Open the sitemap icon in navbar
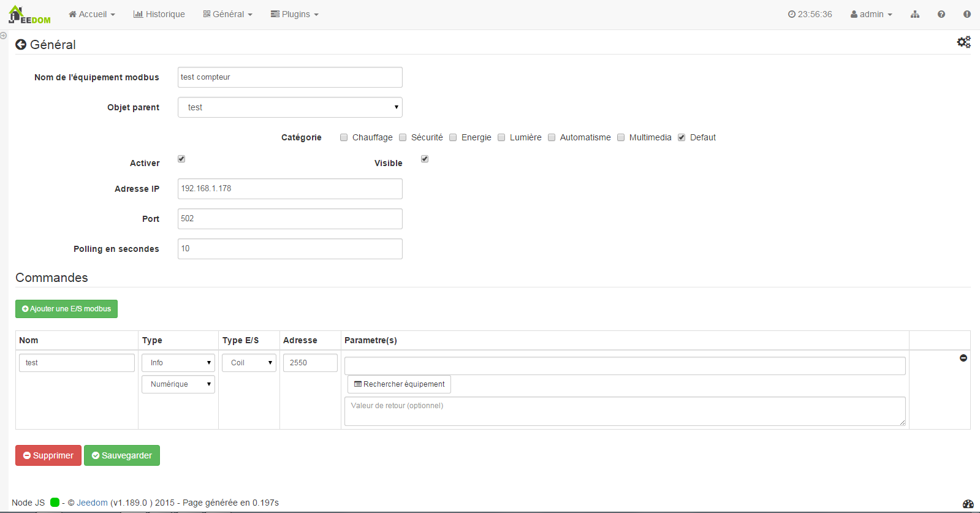 915,14
